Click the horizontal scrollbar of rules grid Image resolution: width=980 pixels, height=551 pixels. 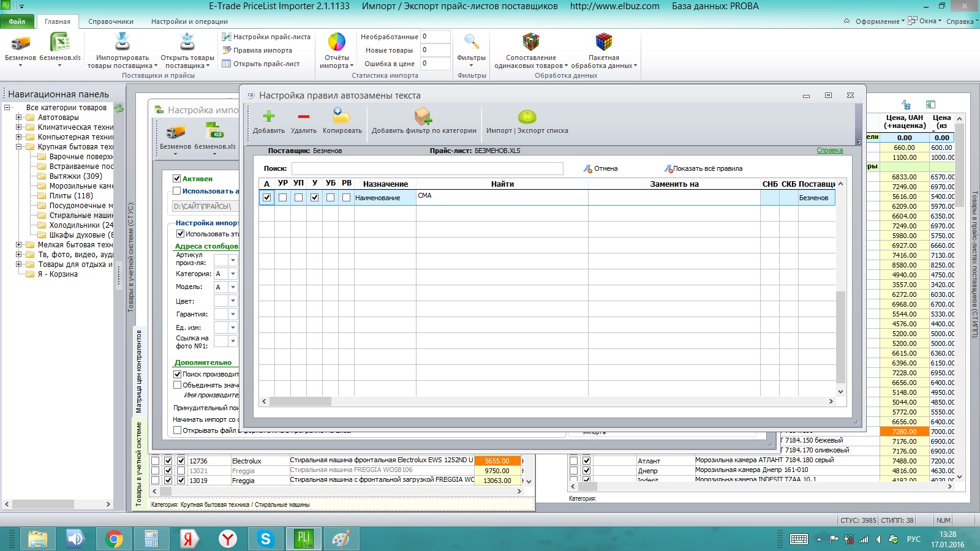point(548,402)
